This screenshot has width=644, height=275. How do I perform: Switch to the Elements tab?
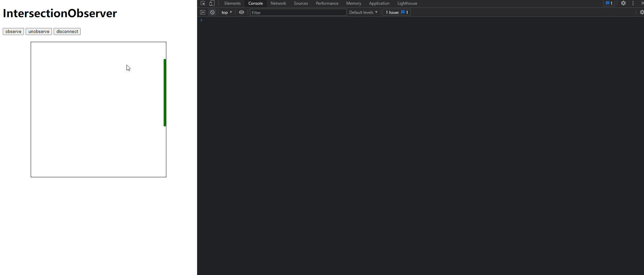[x=232, y=3]
